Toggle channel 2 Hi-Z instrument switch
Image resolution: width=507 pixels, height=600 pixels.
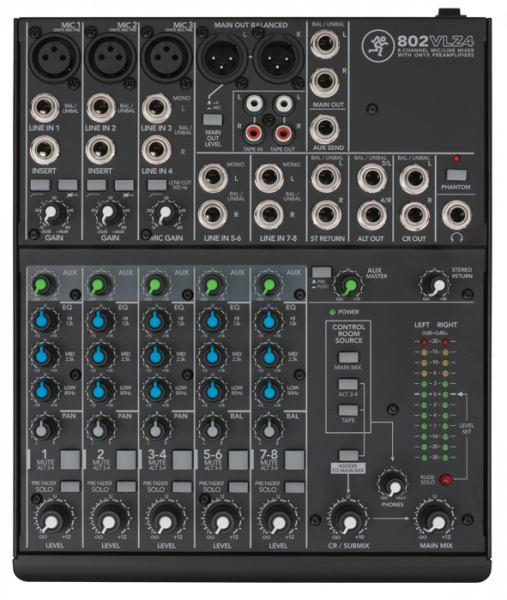(x=124, y=185)
